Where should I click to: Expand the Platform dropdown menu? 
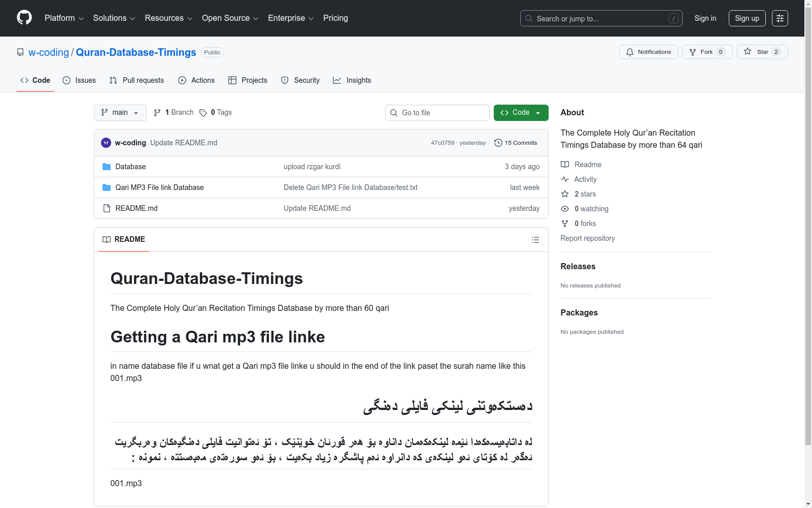tap(64, 18)
